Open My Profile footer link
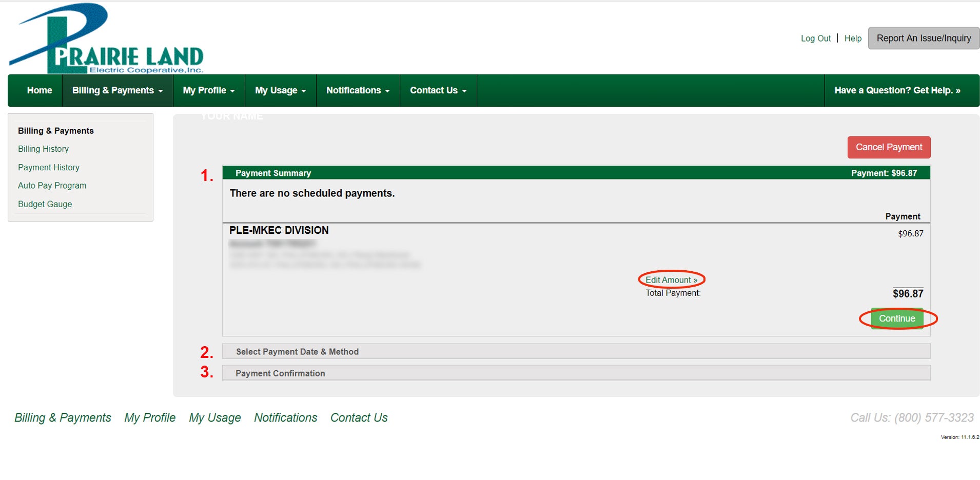 tap(150, 418)
